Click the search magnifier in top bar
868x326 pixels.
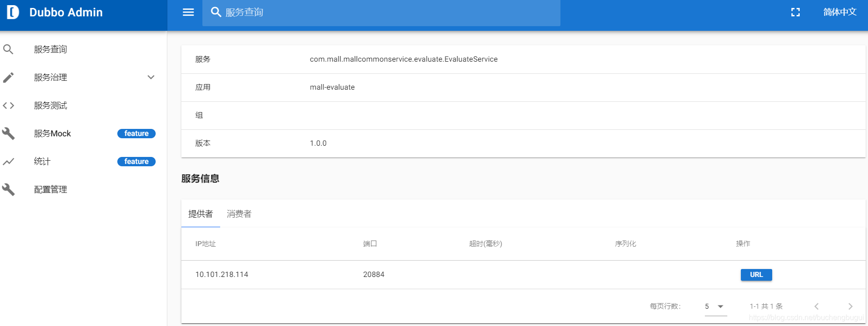216,12
